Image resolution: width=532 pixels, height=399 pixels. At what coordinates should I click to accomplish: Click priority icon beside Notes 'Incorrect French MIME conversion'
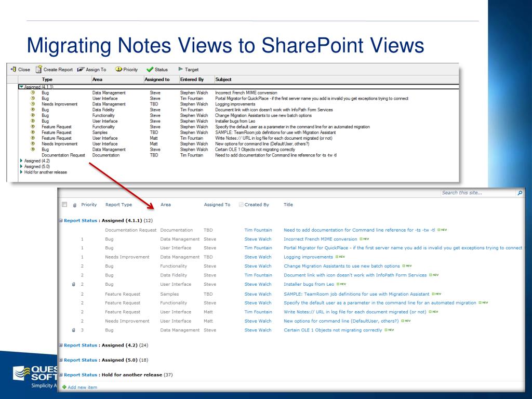(33, 92)
